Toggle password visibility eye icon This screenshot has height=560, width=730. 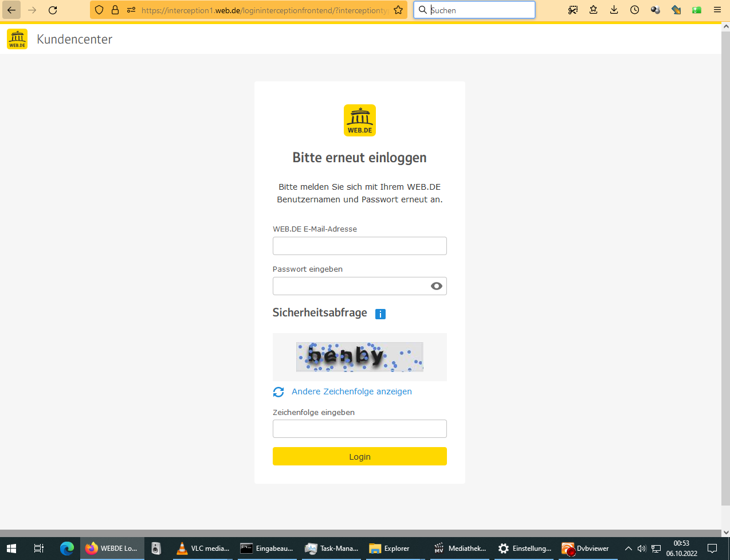[437, 286]
